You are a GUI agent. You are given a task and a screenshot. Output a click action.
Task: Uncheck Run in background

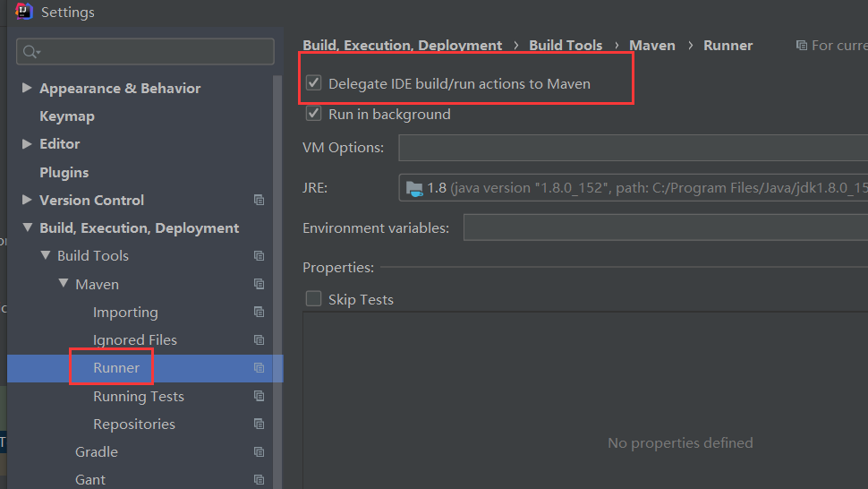tap(313, 114)
